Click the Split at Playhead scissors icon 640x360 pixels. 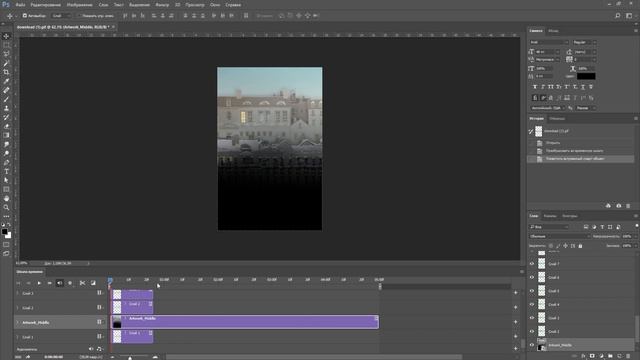(82, 283)
